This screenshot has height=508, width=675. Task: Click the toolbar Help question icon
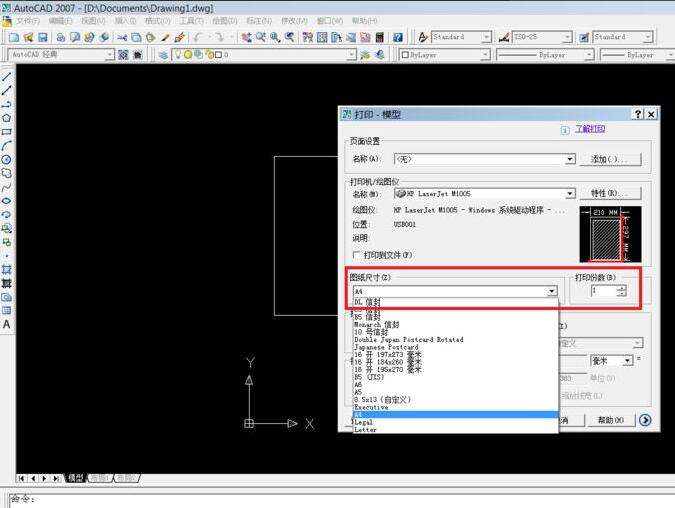point(398,37)
